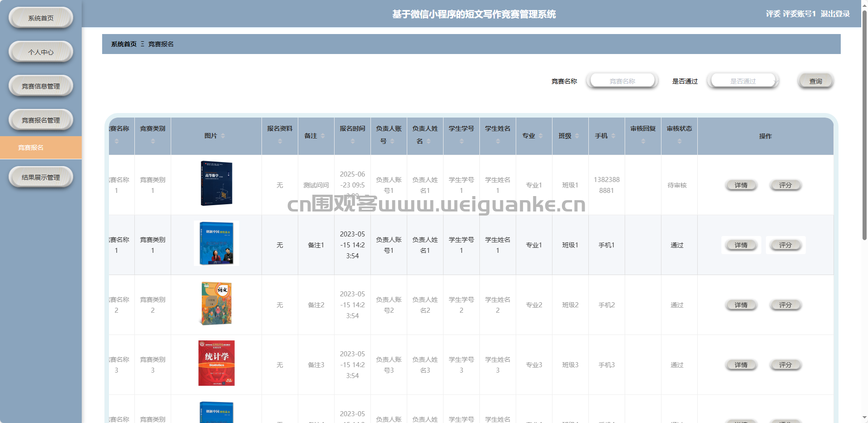Sort by 负责人账号 column arrows
This screenshot has height=423, width=868.
[392, 141]
